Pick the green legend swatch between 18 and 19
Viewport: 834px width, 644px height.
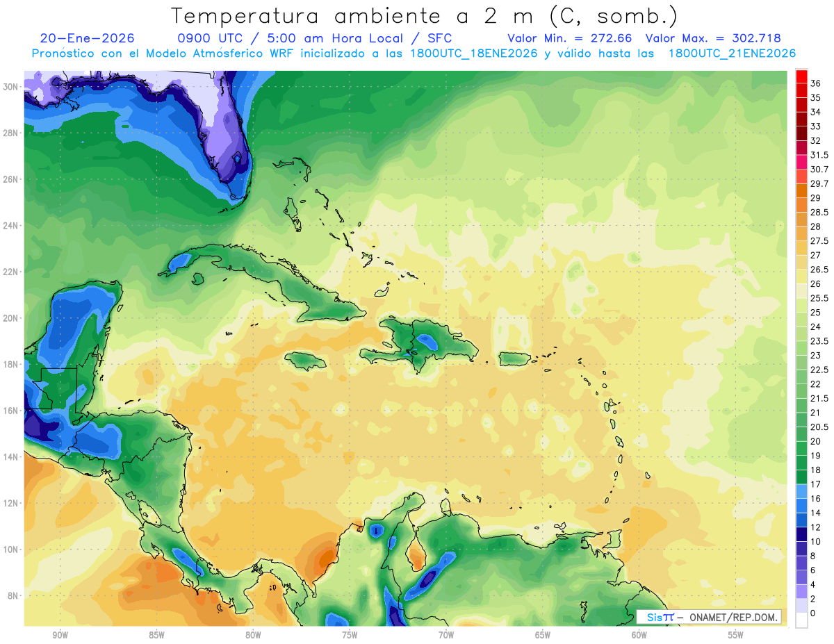click(801, 463)
